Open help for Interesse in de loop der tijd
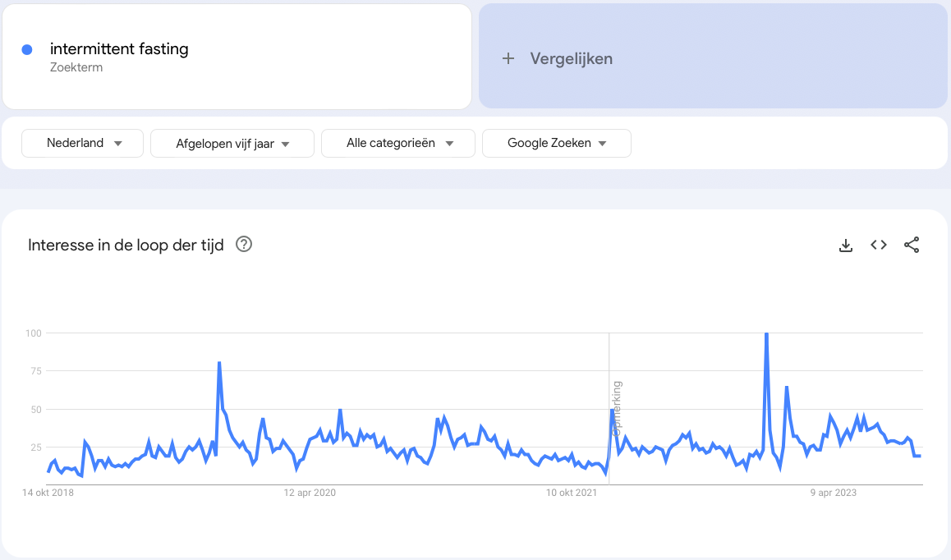Screen dimensions: 951x560 (x=243, y=245)
